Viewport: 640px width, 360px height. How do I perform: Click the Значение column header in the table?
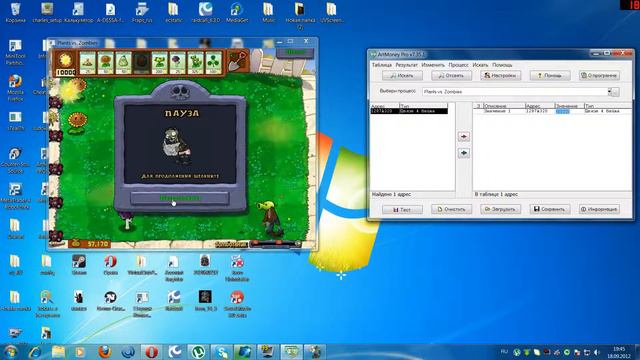[569, 106]
